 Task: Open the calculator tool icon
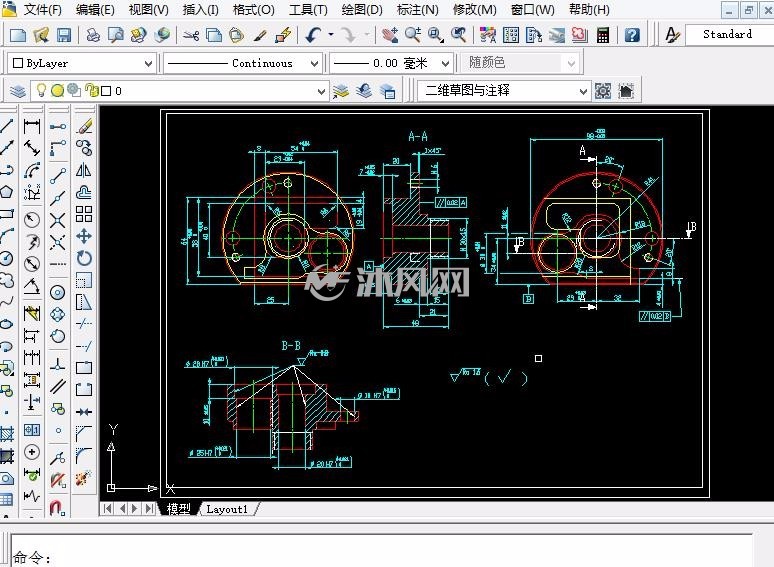[x=603, y=35]
